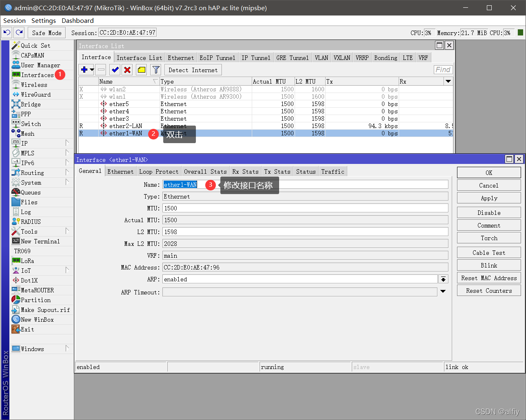Open the Settings menu
The height and width of the screenshot is (420, 526).
44,20
